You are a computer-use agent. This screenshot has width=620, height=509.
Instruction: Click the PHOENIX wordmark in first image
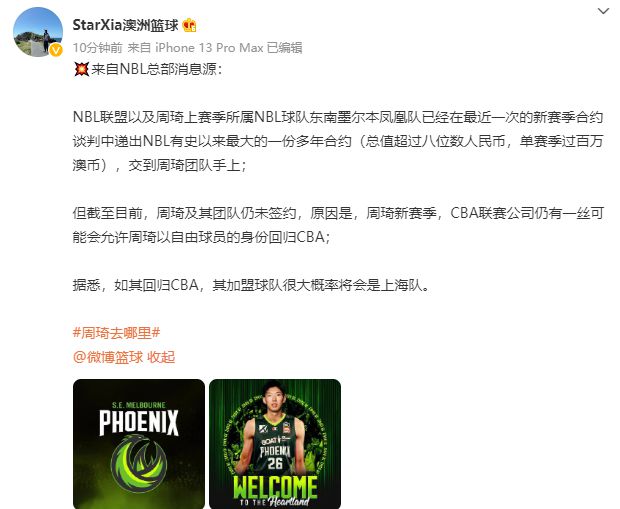pos(139,423)
